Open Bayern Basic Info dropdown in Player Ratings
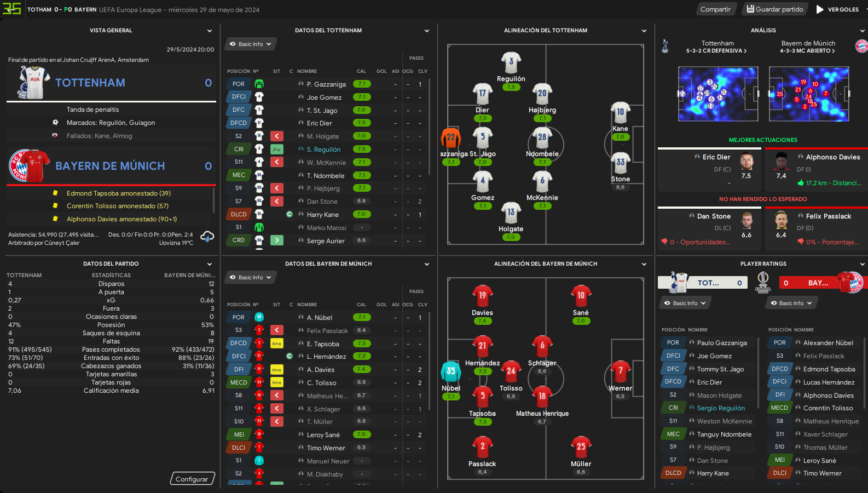The height and width of the screenshot is (493, 868). [x=791, y=303]
